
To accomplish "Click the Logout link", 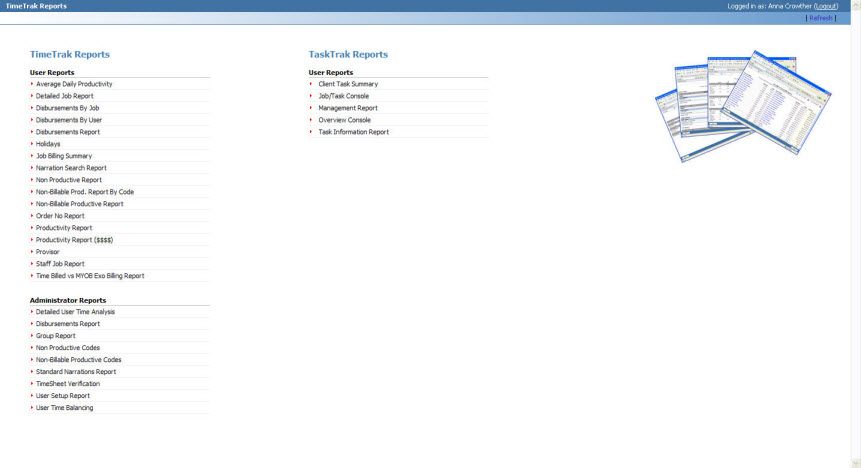I will 826,6.
